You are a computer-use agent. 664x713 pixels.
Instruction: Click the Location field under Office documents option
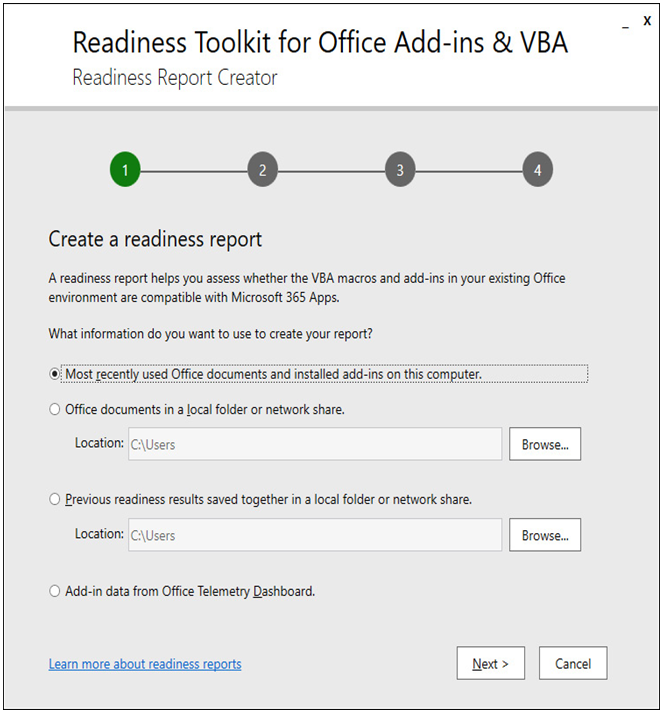[x=315, y=444]
